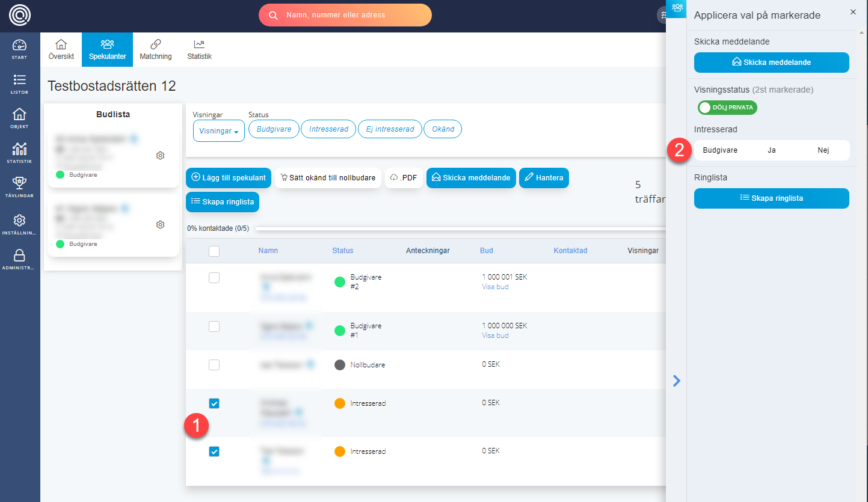Check the Nollbudare row checkbox
The width and height of the screenshot is (868, 502).
pos(214,365)
